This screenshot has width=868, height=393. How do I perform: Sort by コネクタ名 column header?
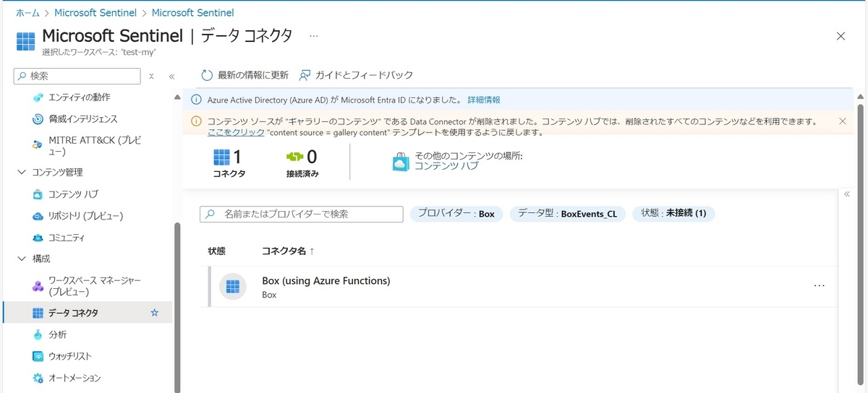[x=287, y=251]
